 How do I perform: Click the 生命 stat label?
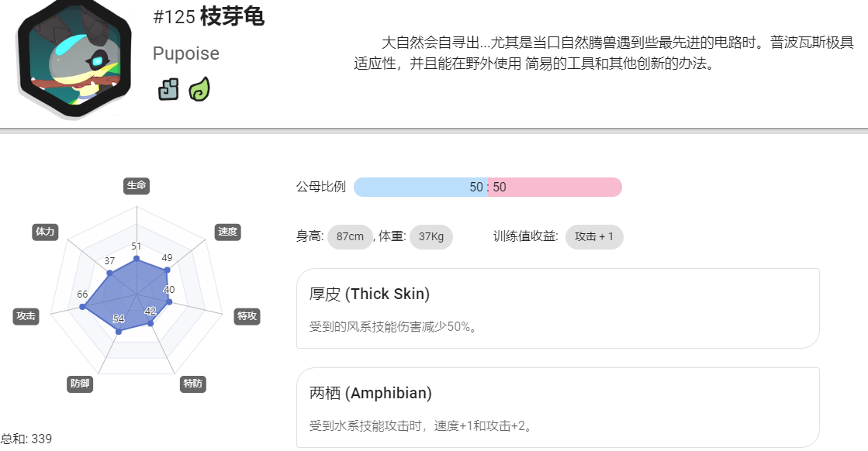click(x=137, y=186)
